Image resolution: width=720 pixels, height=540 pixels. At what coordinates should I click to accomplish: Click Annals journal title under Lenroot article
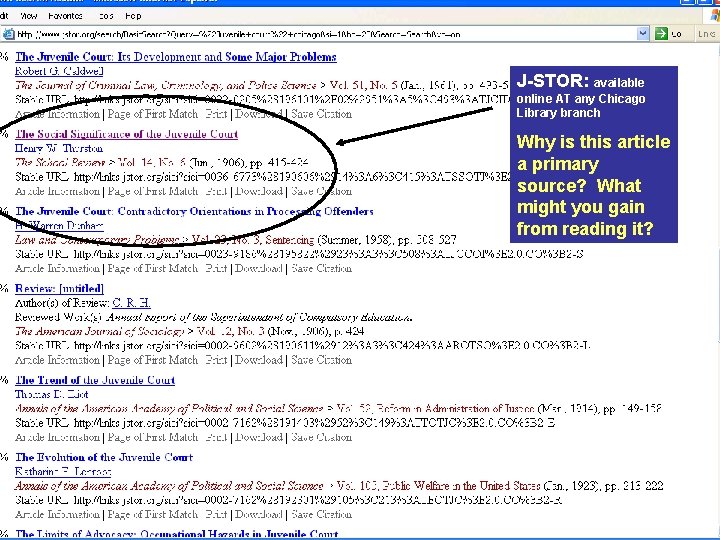point(169,486)
